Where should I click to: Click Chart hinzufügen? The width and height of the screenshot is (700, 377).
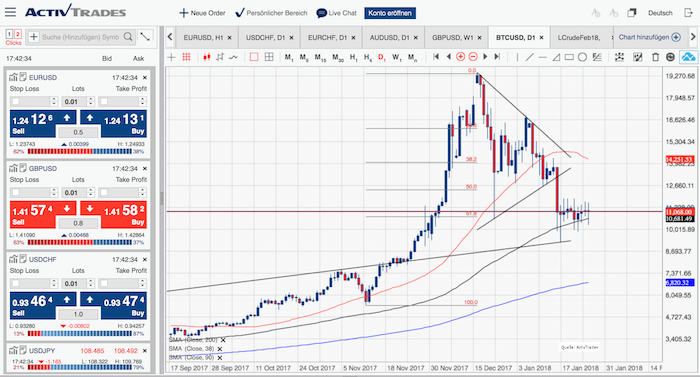tap(650, 37)
